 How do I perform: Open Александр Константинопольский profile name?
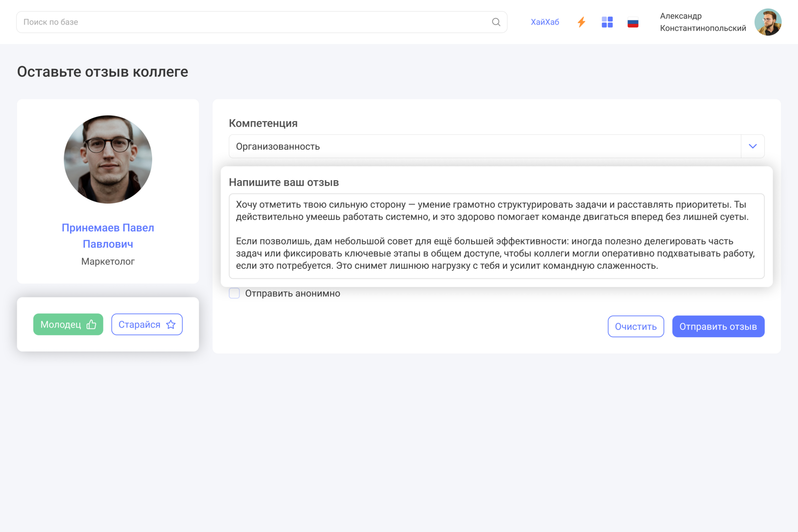tap(703, 22)
